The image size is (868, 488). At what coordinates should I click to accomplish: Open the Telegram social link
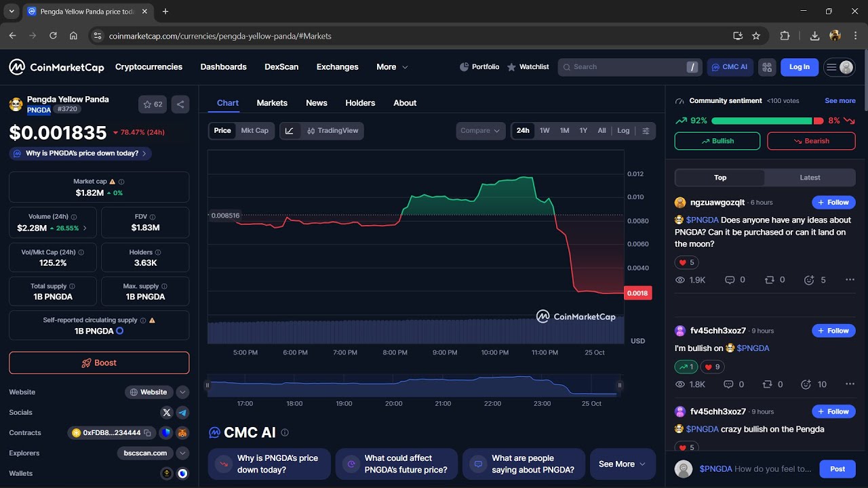click(182, 412)
